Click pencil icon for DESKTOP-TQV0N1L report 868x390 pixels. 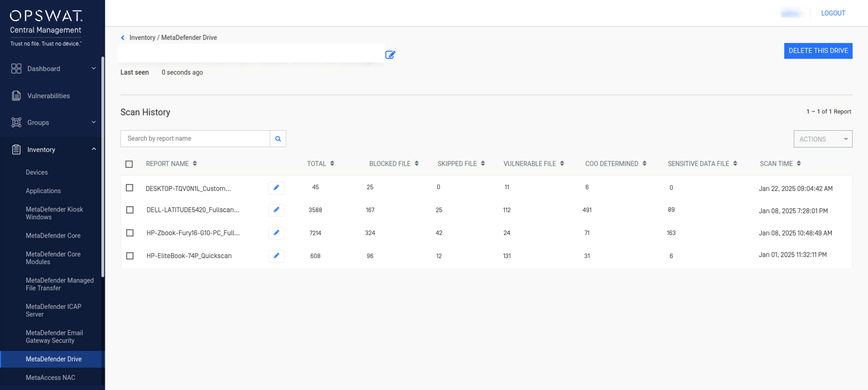pyautogui.click(x=276, y=188)
